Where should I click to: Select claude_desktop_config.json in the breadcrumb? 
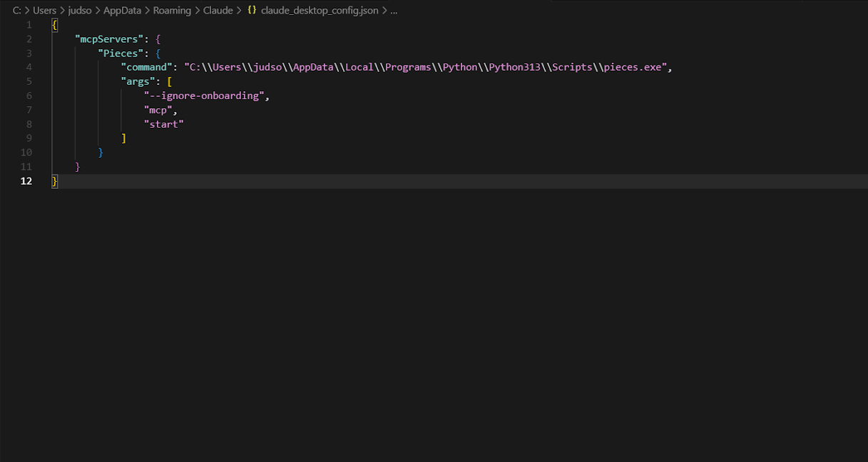tap(320, 11)
